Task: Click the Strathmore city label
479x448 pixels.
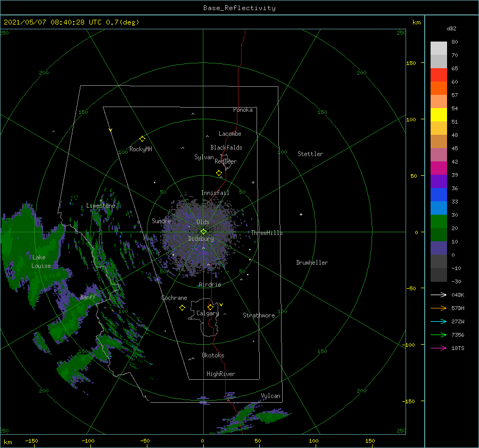Action: pyautogui.click(x=259, y=315)
